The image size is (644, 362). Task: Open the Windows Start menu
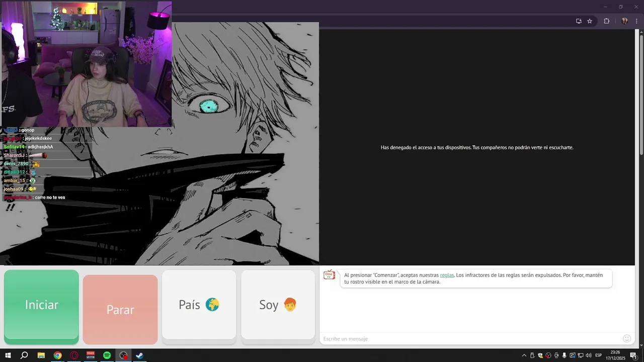pyautogui.click(x=8, y=355)
